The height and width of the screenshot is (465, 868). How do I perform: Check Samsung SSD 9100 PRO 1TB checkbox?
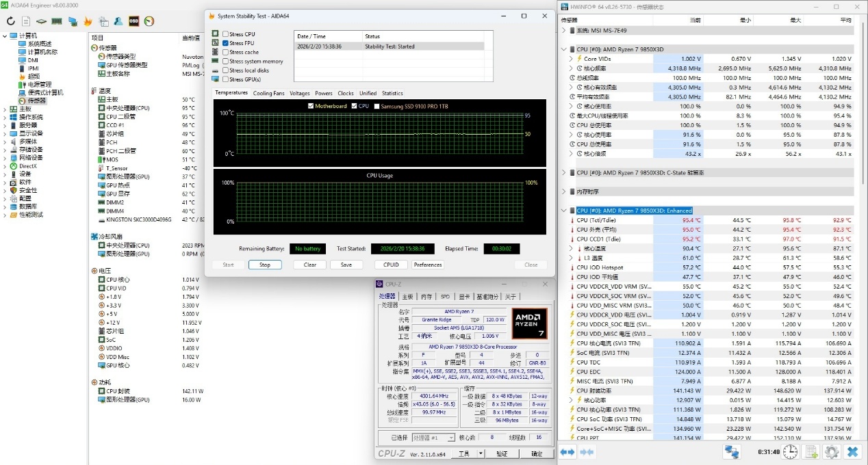pyautogui.click(x=376, y=106)
